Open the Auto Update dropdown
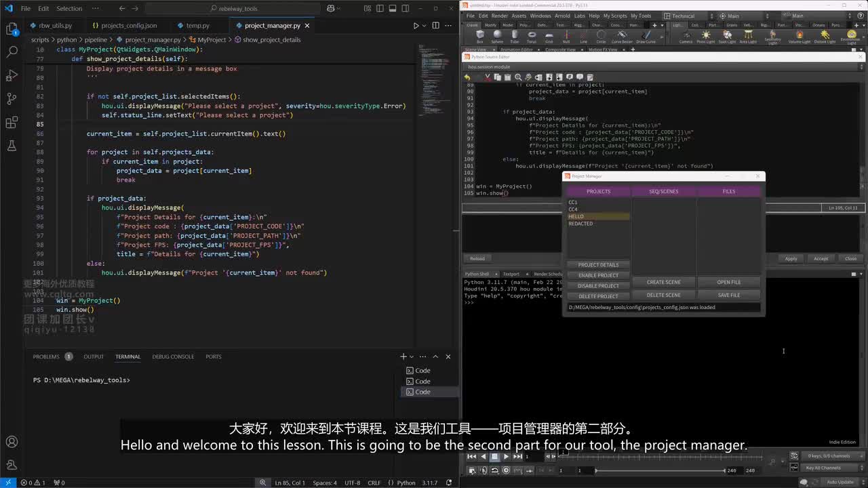The height and width of the screenshot is (488, 868). click(841, 482)
